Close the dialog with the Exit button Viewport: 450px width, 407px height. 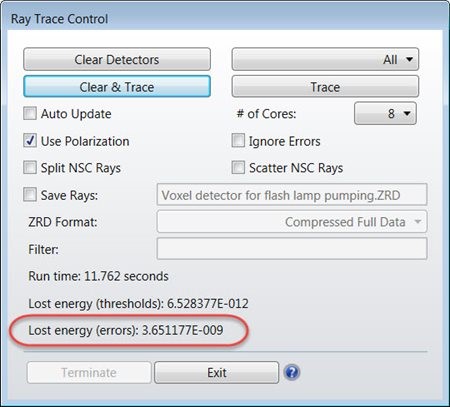pyautogui.click(x=217, y=372)
